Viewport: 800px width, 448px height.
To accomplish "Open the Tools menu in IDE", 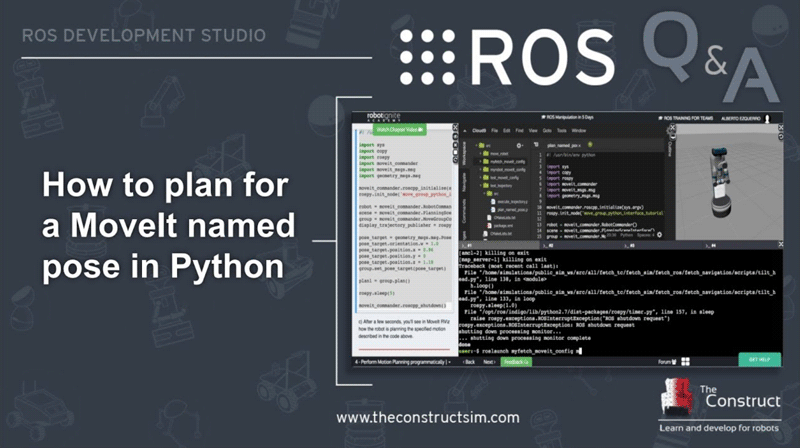I will tap(562, 131).
